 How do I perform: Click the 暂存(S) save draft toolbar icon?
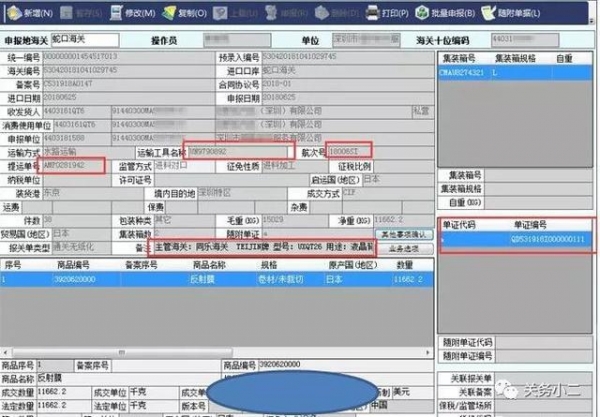pos(80,15)
